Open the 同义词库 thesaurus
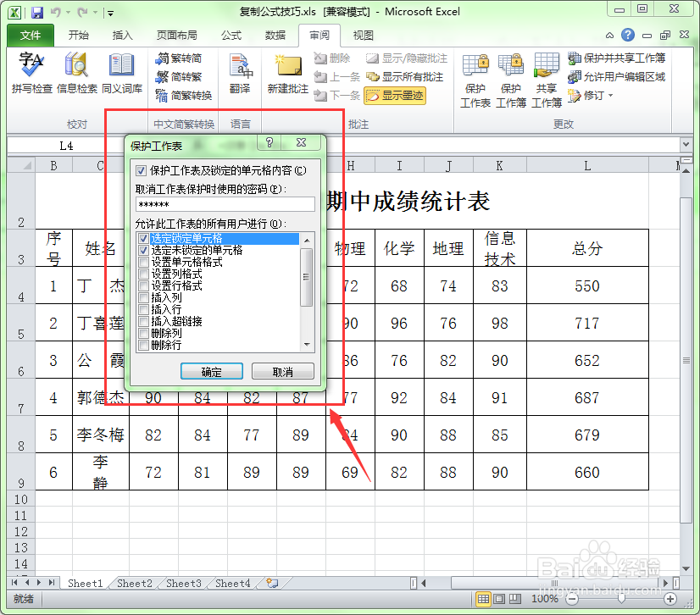The height and width of the screenshot is (615, 700). coord(122,73)
